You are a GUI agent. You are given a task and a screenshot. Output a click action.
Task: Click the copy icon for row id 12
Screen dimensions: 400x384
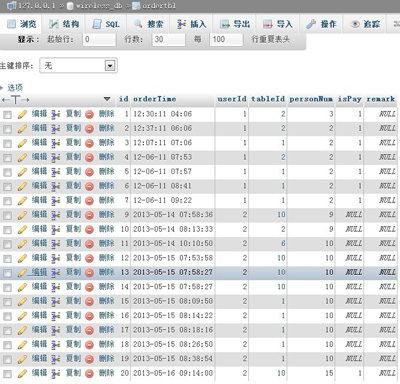pyautogui.click(x=56, y=258)
